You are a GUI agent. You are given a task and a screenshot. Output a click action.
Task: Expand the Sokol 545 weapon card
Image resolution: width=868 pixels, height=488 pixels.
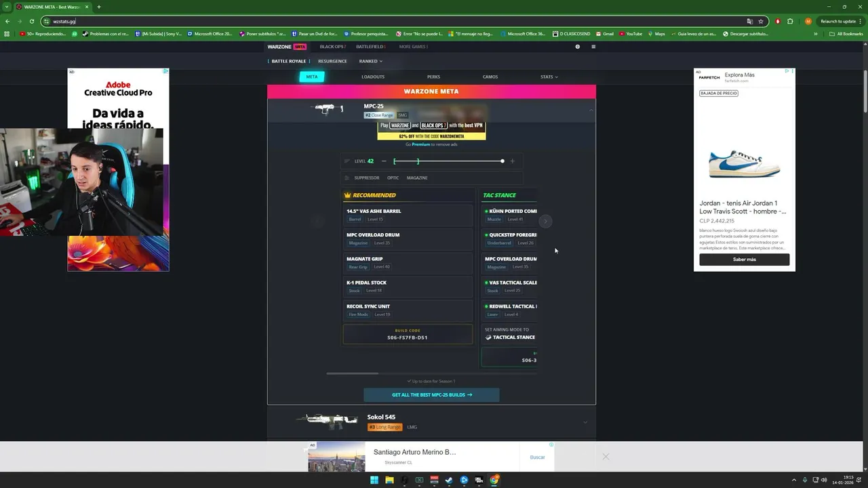click(585, 422)
